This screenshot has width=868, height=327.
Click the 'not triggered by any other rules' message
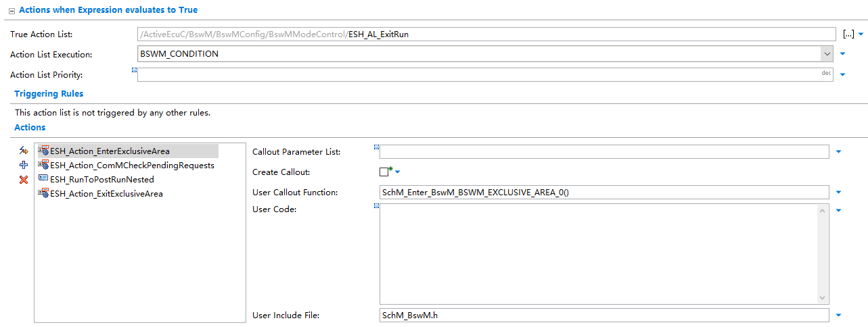[112, 113]
